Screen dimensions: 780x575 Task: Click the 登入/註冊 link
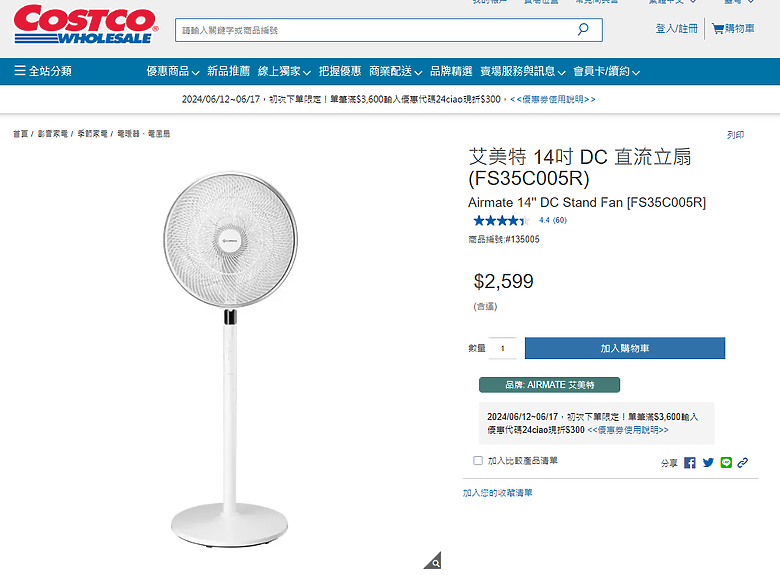677,29
